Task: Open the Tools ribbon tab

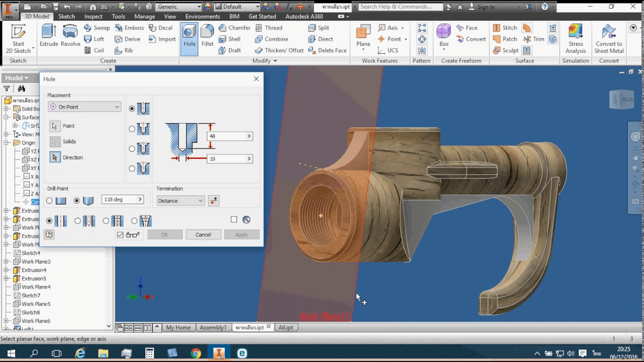Action: [119, 17]
